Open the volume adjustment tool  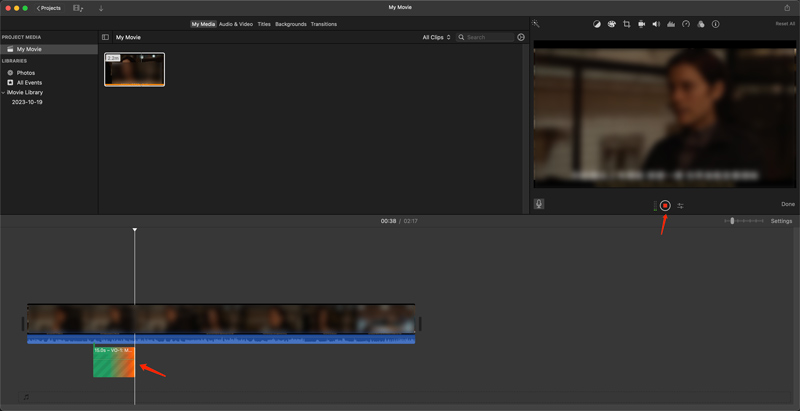click(656, 24)
